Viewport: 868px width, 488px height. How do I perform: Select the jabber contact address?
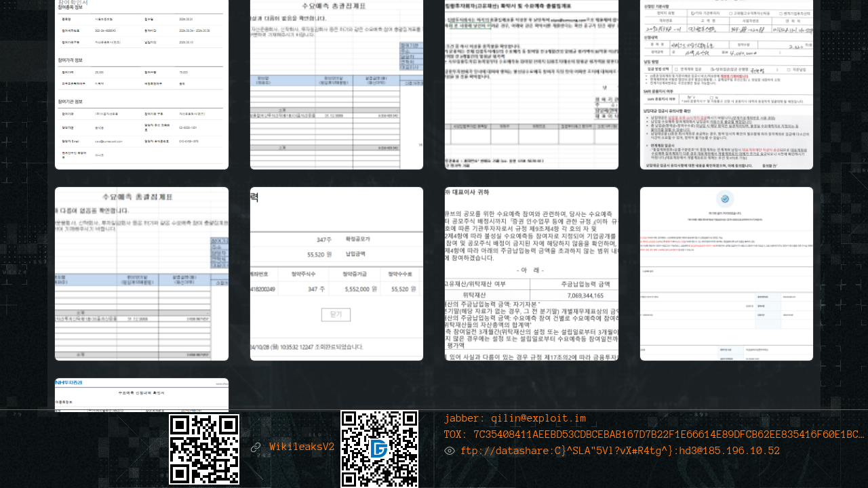click(515, 418)
